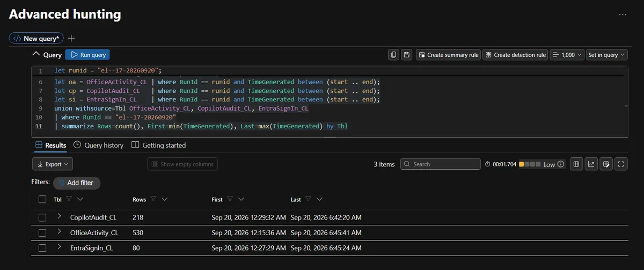Select the EntraSignIn_CL row checkbox
The width and height of the screenshot is (644, 270).
(x=42, y=248)
